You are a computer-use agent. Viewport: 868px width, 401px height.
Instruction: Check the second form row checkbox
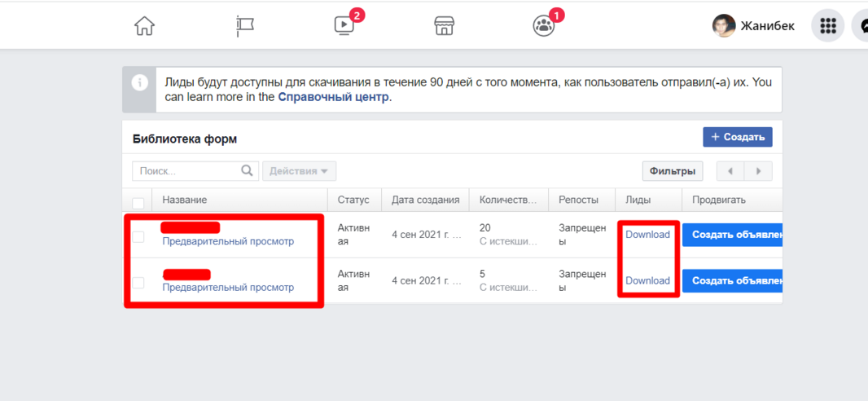click(138, 282)
